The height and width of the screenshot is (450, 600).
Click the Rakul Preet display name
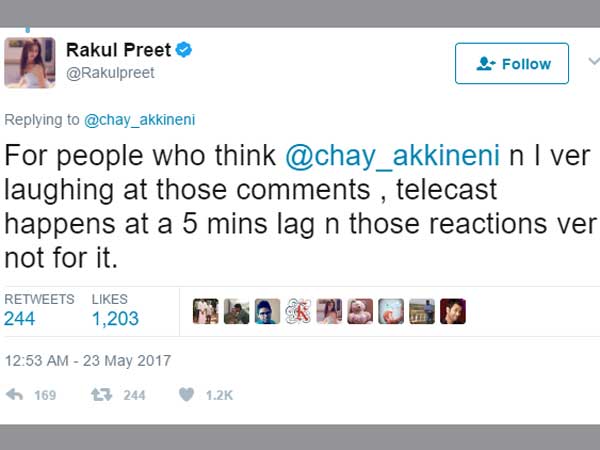click(x=116, y=49)
